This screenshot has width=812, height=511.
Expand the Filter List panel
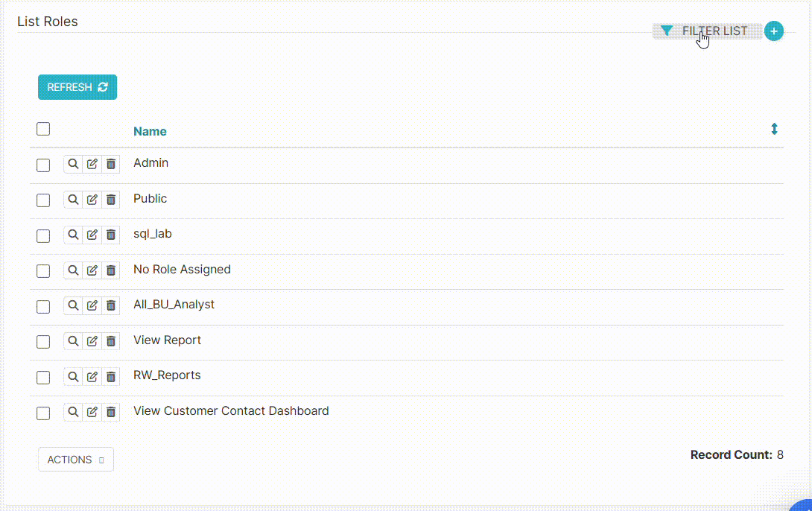[706, 31]
